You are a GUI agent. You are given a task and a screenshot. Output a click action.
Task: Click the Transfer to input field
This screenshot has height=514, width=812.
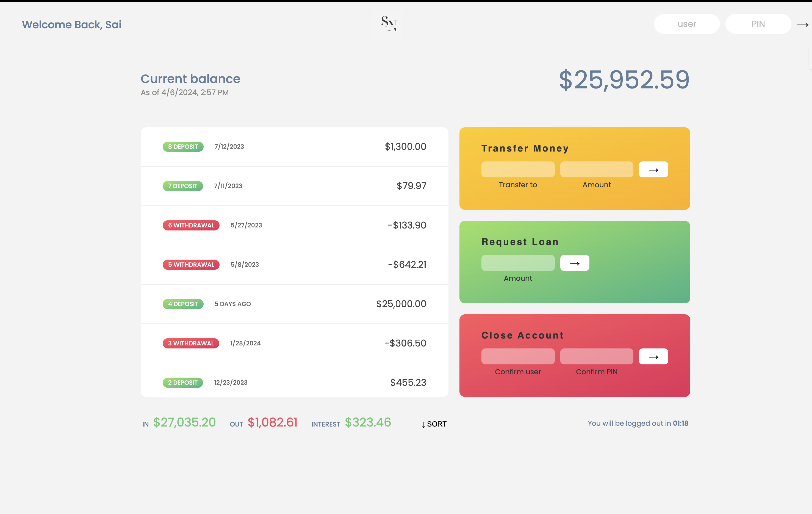click(518, 169)
